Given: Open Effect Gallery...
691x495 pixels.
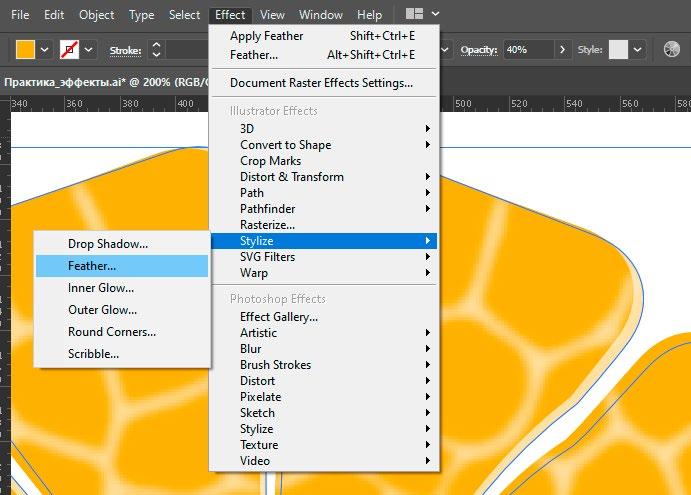Looking at the screenshot, I should (x=323, y=317).
